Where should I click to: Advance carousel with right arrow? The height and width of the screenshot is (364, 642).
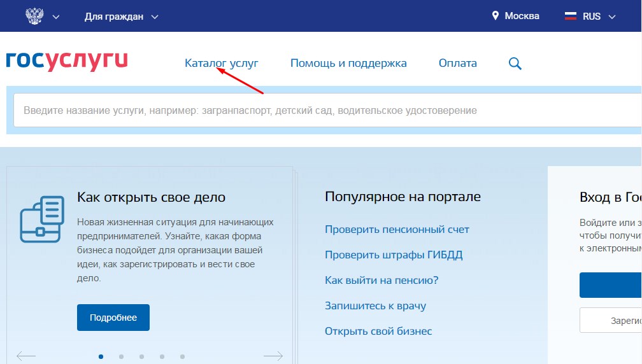coord(273,356)
